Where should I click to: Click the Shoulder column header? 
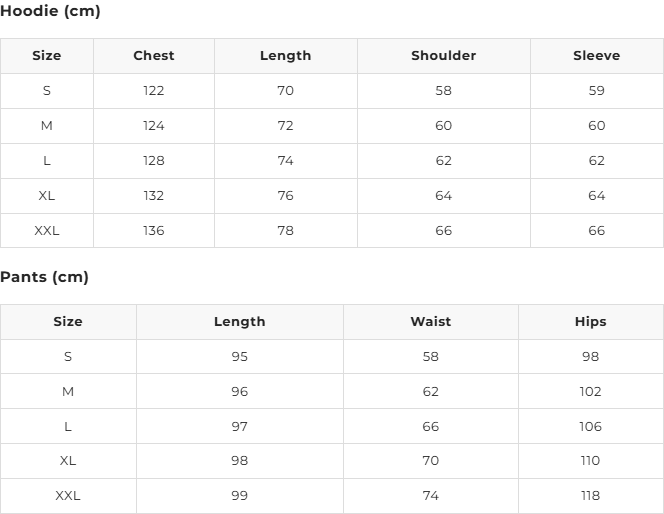443,56
